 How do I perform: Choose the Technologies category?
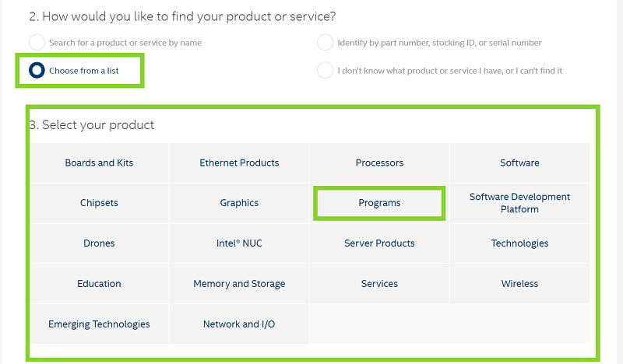click(519, 243)
